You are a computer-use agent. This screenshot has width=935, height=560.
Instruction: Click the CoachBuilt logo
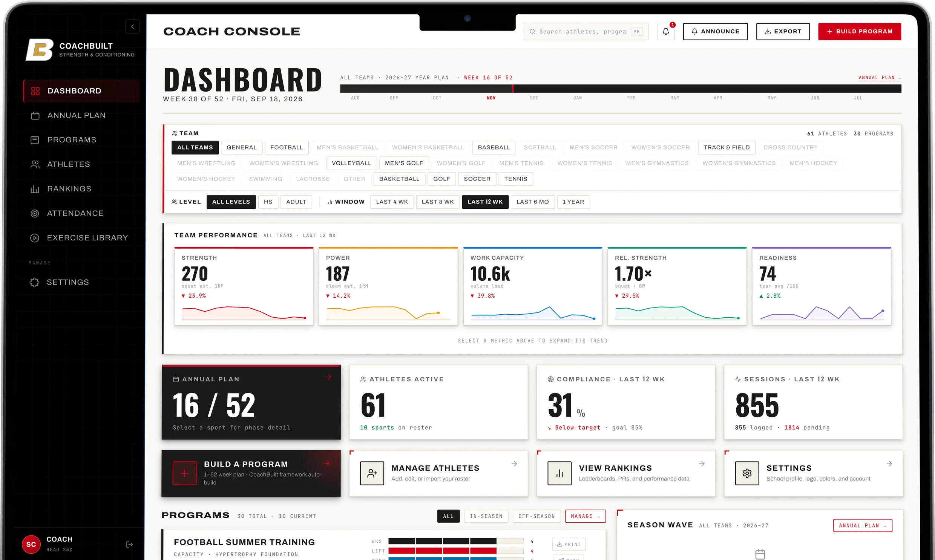coord(39,49)
